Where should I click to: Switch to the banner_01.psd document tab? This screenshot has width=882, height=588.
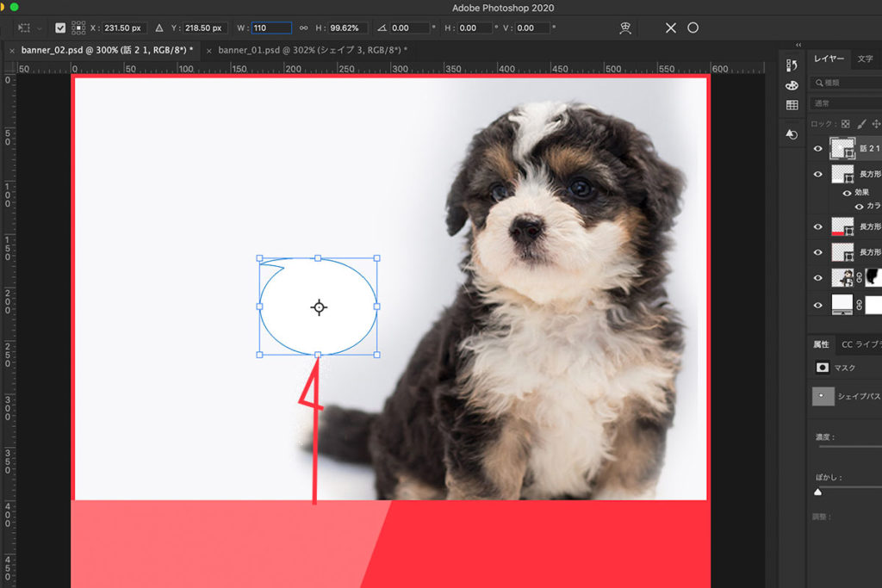click(x=312, y=50)
